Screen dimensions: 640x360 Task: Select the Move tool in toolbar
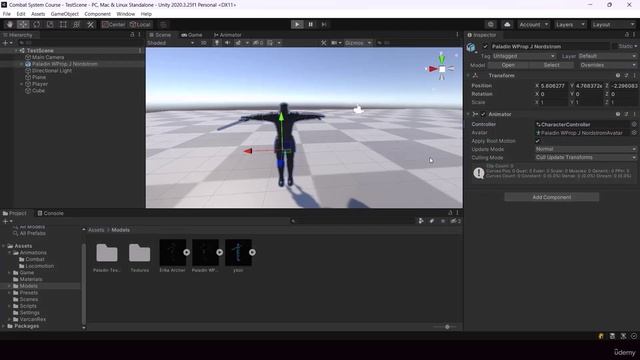pyautogui.click(x=23, y=24)
